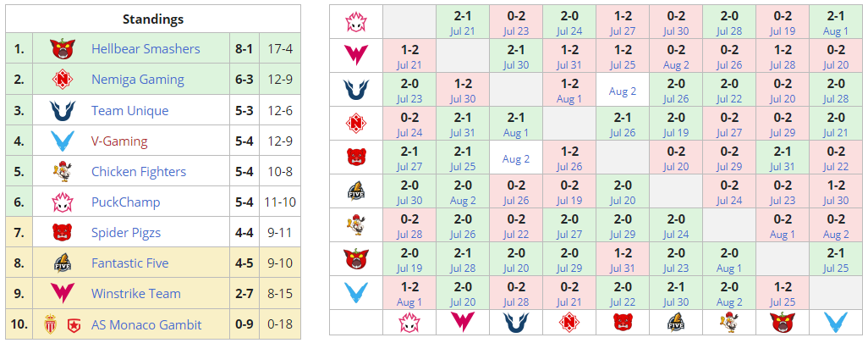The image size is (868, 343).
Task: Click Fantastic Five logo in the Standings table
Action: [62, 263]
